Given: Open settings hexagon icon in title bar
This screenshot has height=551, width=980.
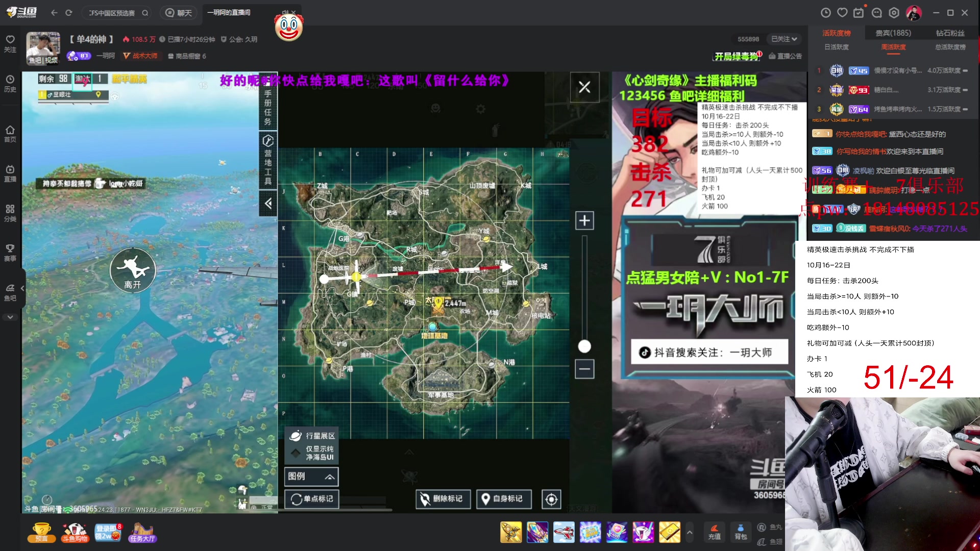Looking at the screenshot, I should tap(894, 13).
